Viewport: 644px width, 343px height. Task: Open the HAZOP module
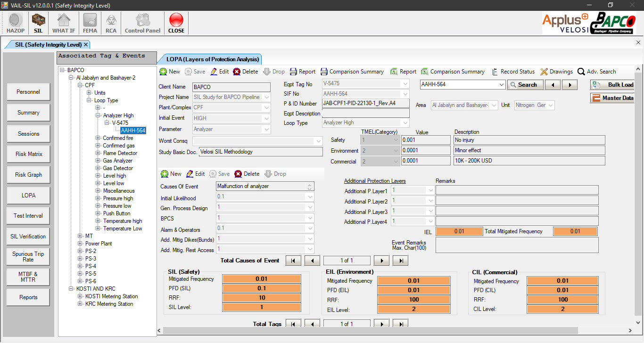[x=16, y=23]
